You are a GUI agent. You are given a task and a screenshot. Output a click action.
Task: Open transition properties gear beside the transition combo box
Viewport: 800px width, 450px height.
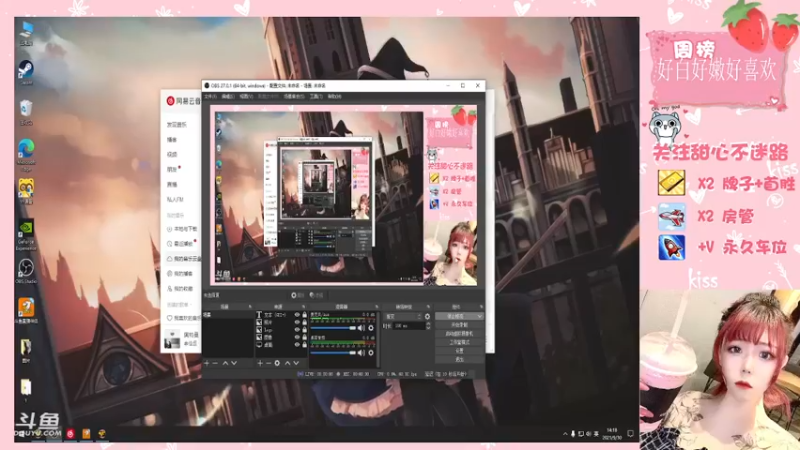coord(428,317)
